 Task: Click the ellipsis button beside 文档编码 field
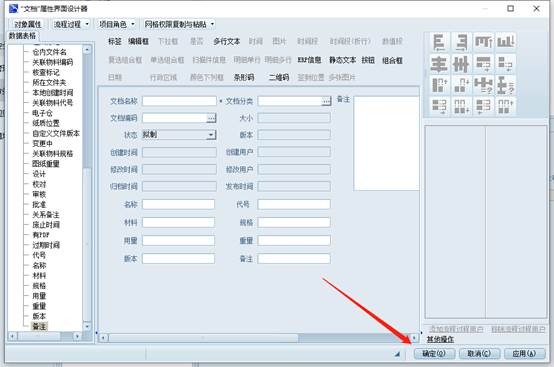click(211, 118)
